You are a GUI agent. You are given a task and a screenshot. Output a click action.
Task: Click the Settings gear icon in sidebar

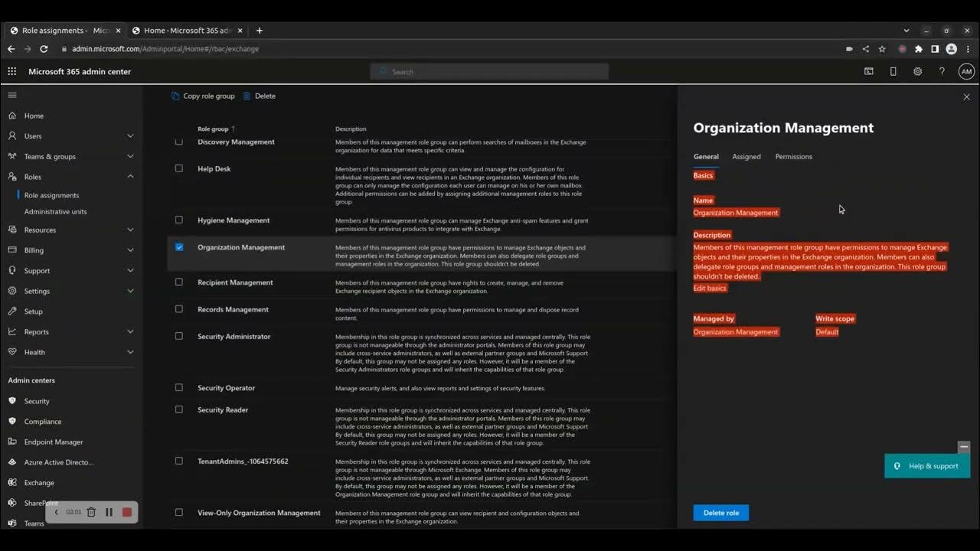(12, 291)
